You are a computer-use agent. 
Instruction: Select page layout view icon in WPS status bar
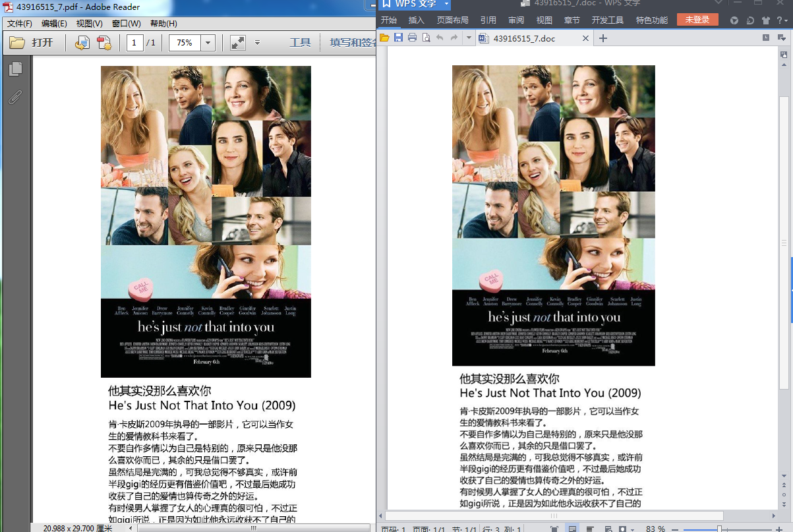pos(572,529)
